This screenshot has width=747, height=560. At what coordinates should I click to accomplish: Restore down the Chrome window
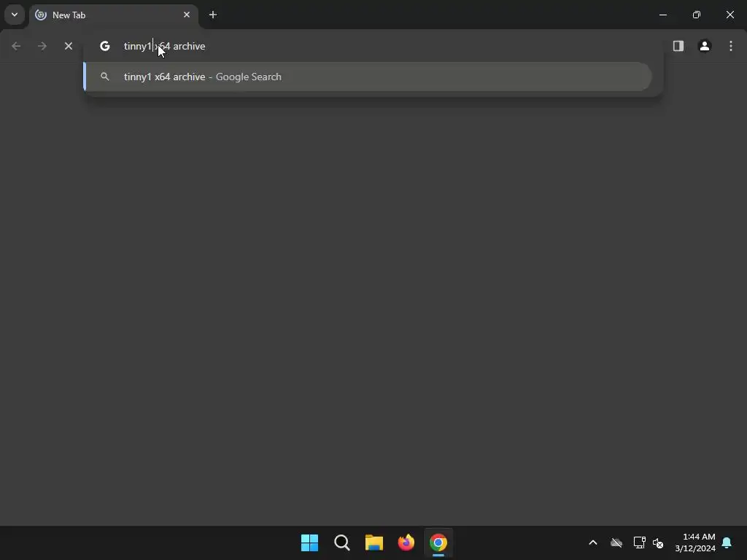click(697, 15)
